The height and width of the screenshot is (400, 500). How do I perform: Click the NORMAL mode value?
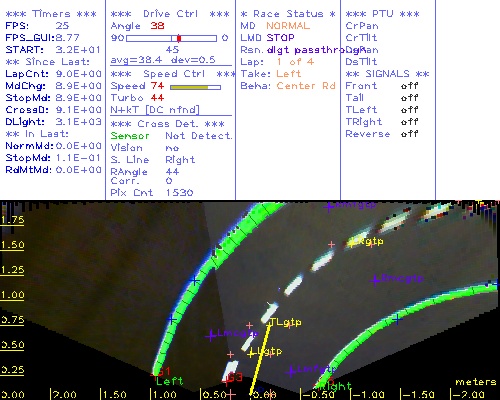click(288, 26)
